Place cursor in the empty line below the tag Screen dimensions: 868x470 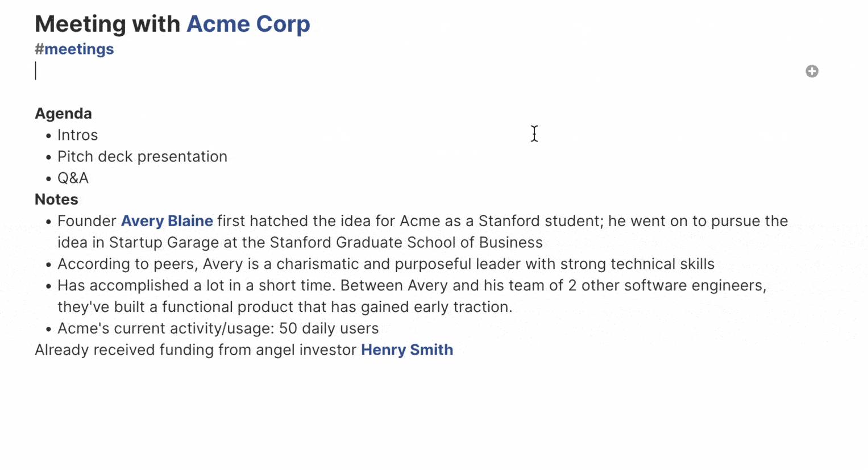tap(398, 71)
